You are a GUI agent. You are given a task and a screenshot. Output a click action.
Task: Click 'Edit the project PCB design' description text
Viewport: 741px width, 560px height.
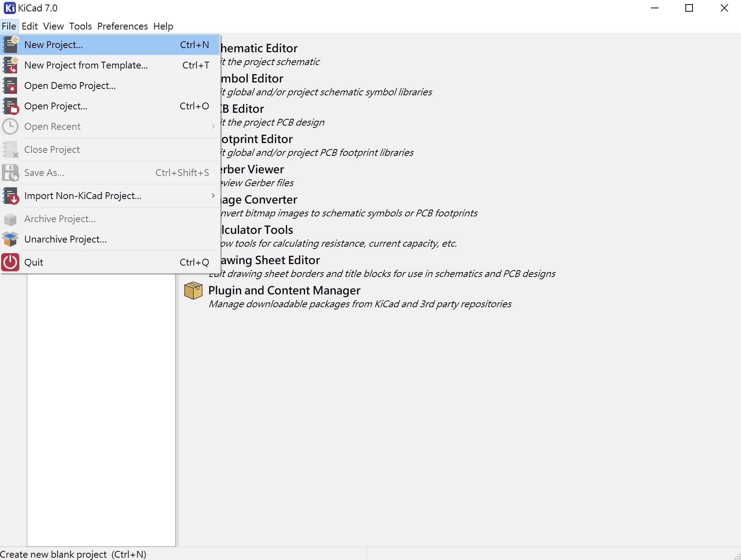click(272, 123)
